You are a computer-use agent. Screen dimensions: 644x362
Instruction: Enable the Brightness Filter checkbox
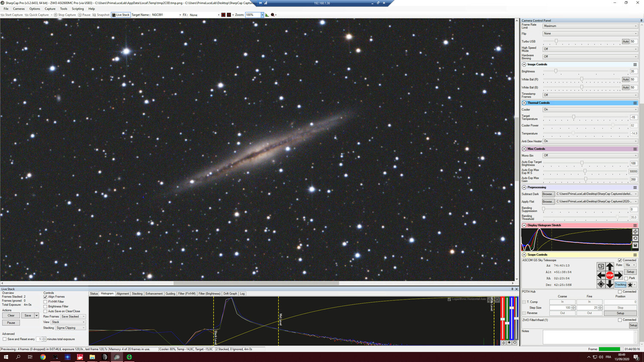tap(46, 307)
